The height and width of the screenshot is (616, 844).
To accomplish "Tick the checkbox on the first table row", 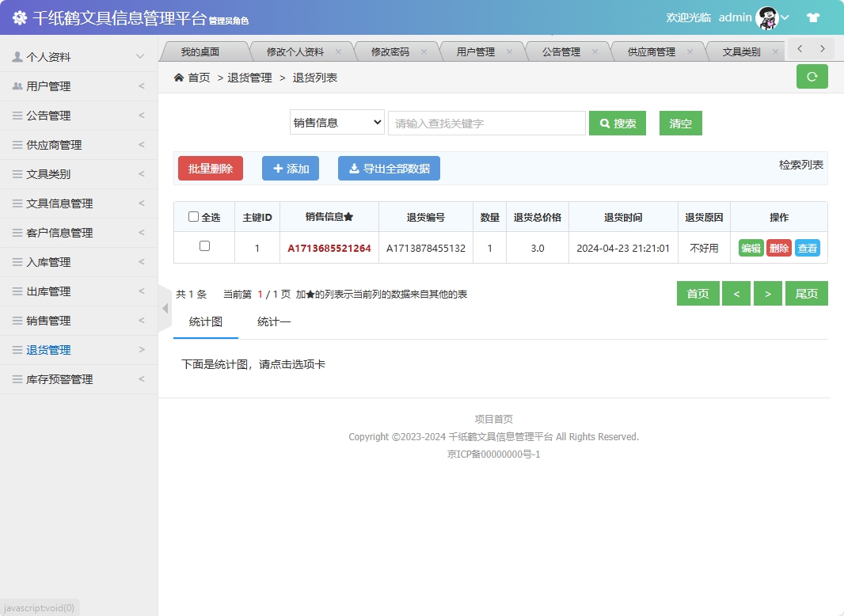I will (x=204, y=247).
